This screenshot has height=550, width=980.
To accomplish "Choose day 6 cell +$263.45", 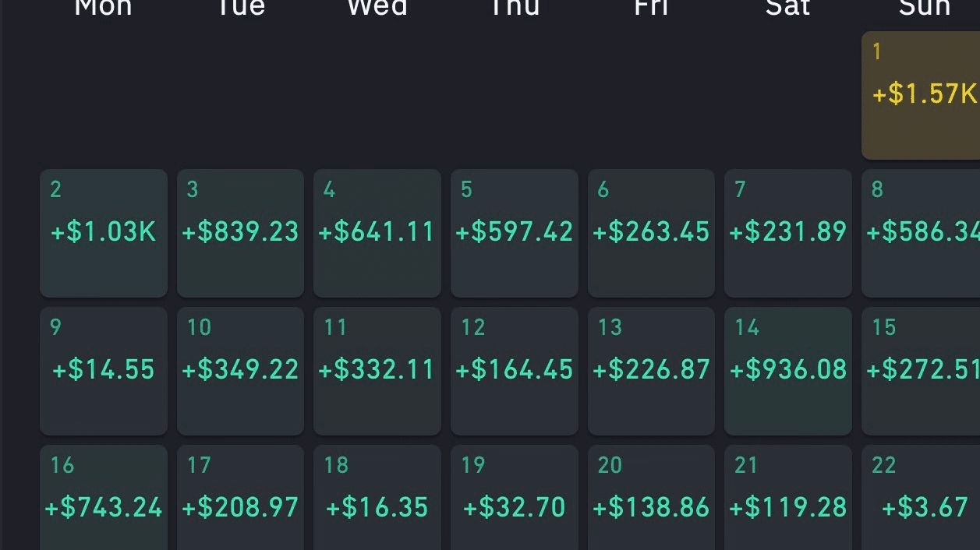I will (651, 233).
